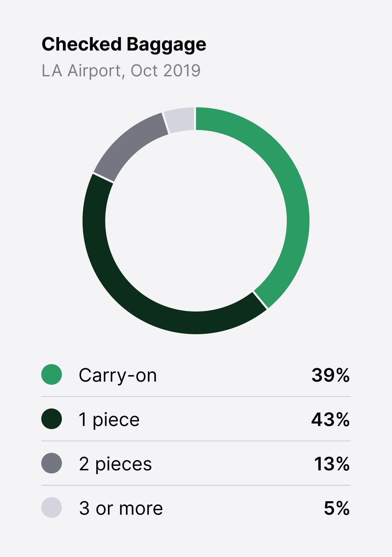Click the Checked Baggage chart title
This screenshot has width=392, height=557.
tap(124, 45)
